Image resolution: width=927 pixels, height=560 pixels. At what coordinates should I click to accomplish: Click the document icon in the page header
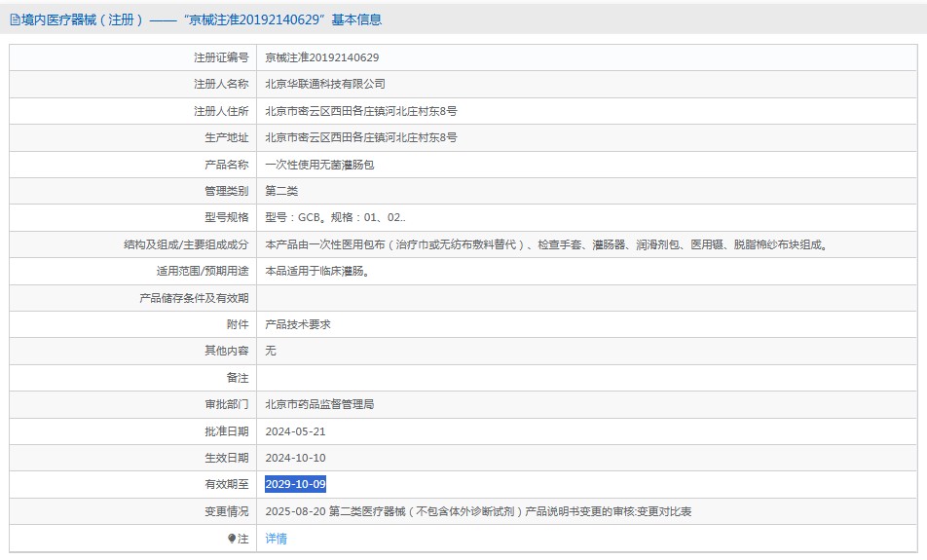click(x=15, y=19)
